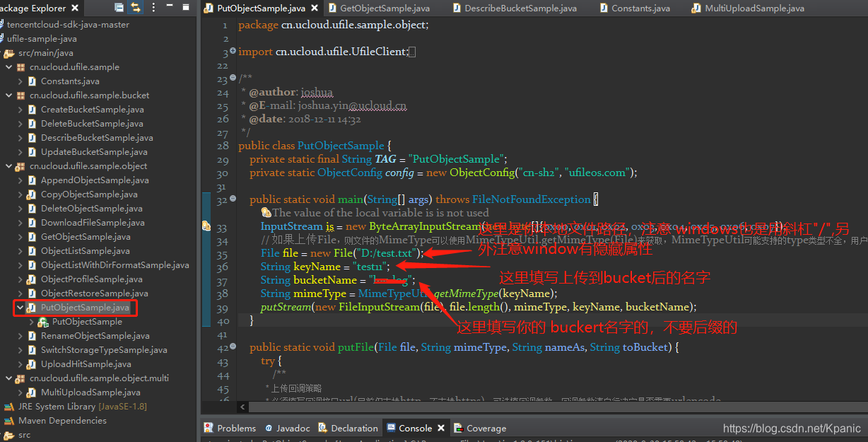Click the Java file icon beside AppendObjectSample.java
Screen dimensions: 868x442
pos(32,180)
